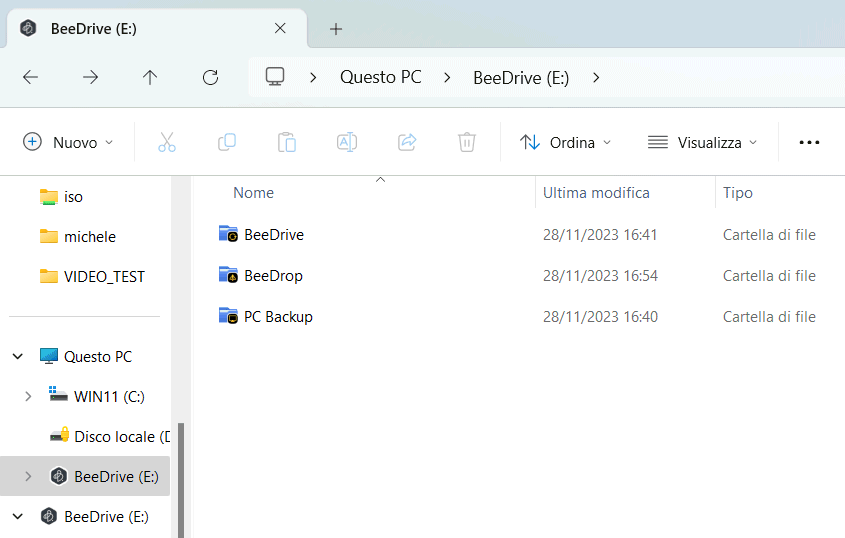Select the BeeDrop folder icon in list
The image size is (845, 538).
pyautogui.click(x=228, y=275)
